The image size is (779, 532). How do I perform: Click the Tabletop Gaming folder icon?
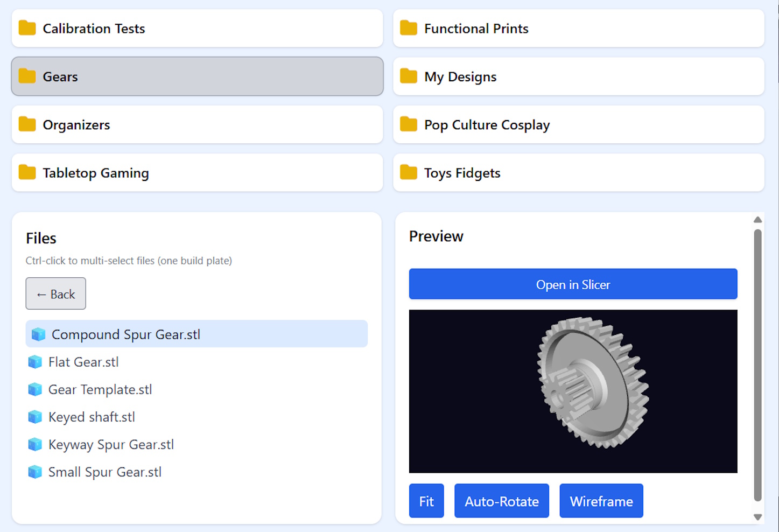27,172
